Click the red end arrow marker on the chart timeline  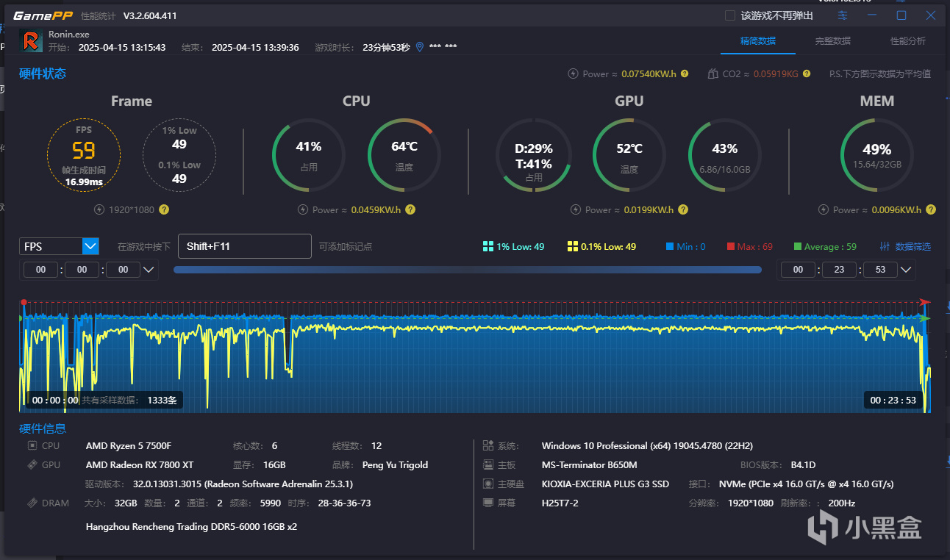click(x=926, y=302)
